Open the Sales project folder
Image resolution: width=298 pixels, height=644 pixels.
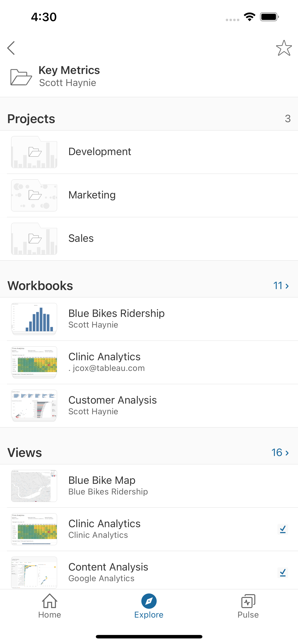[81, 239]
